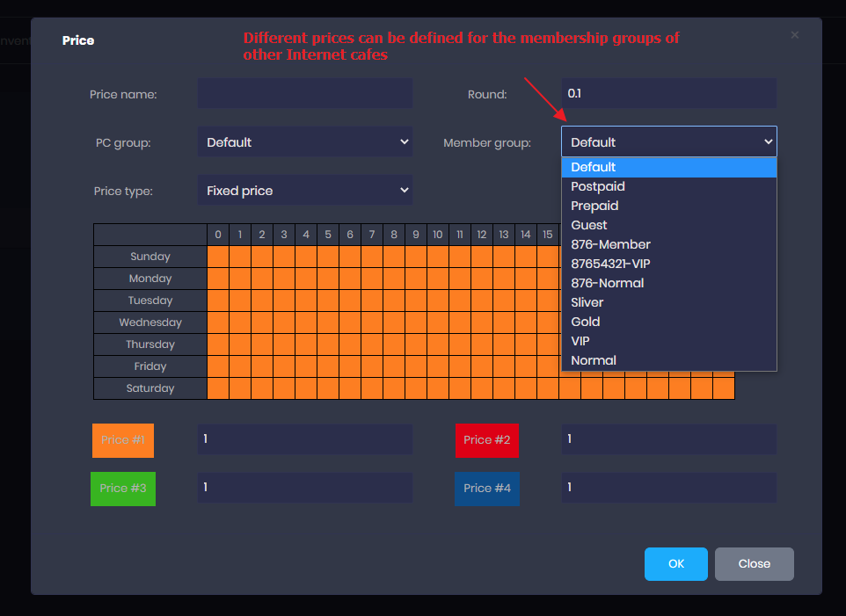The height and width of the screenshot is (616, 846).
Task: Select the red Price #2 swatch
Action: [486, 440]
